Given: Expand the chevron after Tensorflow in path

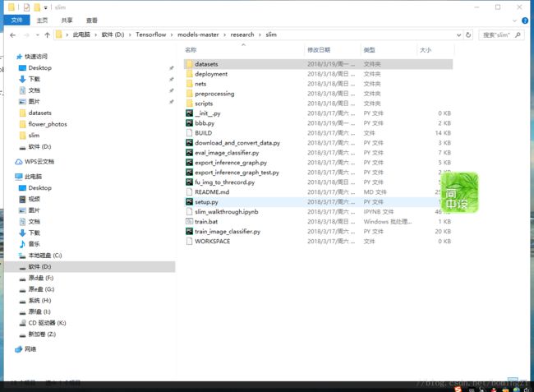Looking at the screenshot, I should click(x=172, y=35).
